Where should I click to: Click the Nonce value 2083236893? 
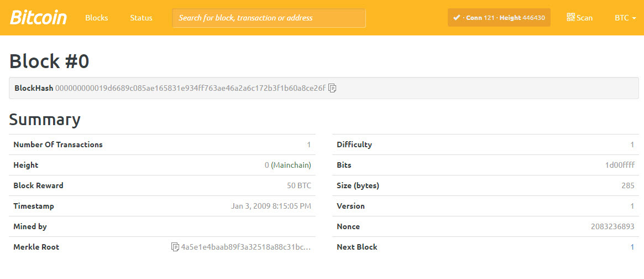click(x=612, y=226)
